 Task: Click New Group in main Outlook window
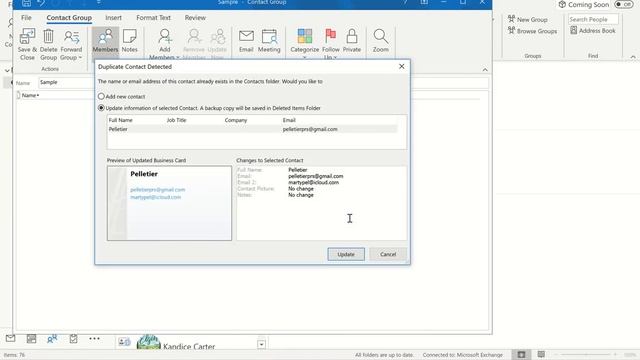tap(527, 19)
